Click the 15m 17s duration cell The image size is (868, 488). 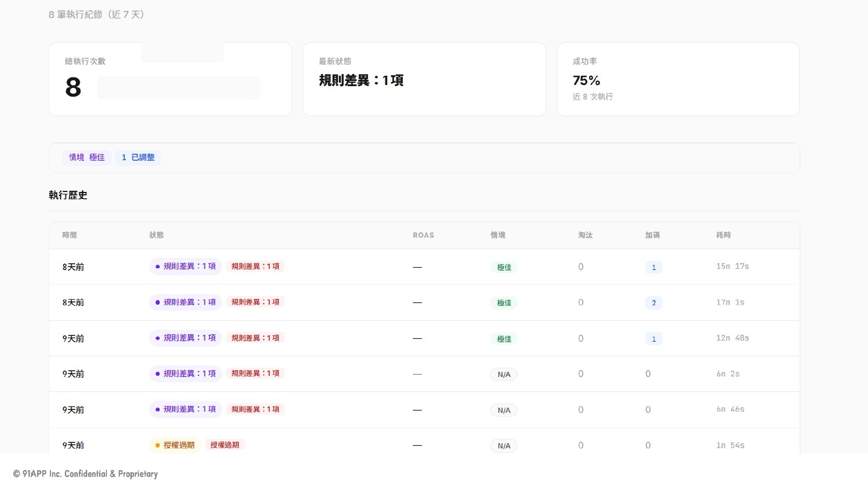coord(733,267)
